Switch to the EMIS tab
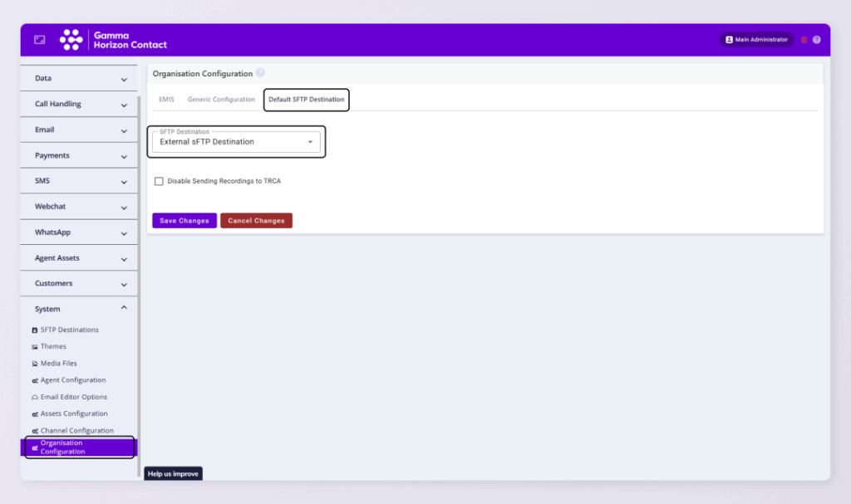 click(166, 100)
